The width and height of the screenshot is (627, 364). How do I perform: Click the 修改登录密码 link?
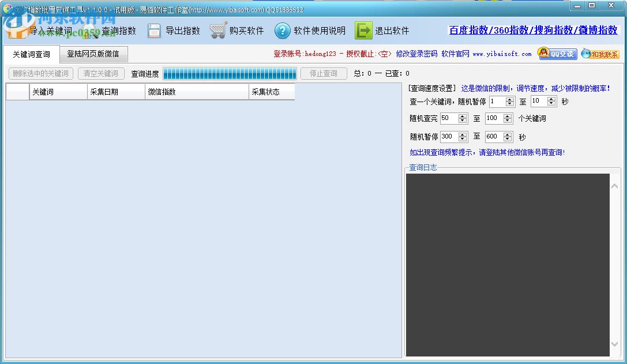pyautogui.click(x=416, y=54)
